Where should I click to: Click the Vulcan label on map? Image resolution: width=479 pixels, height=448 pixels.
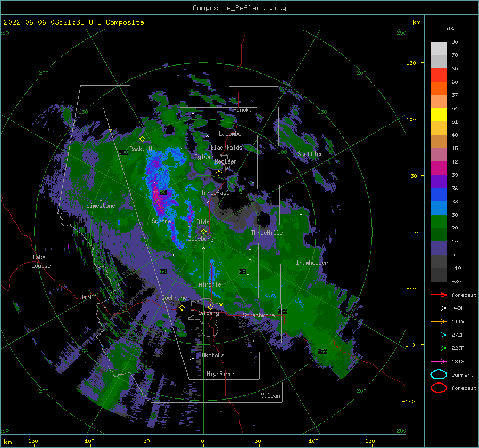pos(270,396)
